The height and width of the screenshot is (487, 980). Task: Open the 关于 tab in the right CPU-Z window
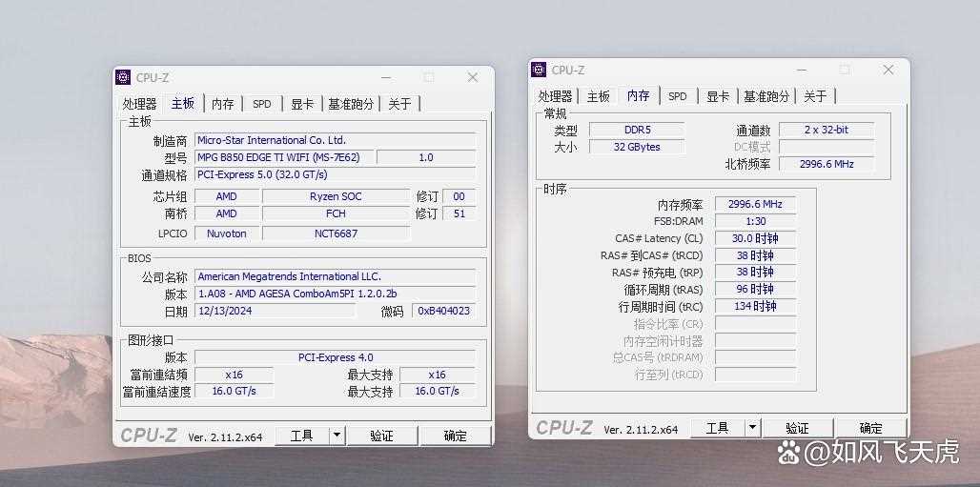click(x=815, y=96)
